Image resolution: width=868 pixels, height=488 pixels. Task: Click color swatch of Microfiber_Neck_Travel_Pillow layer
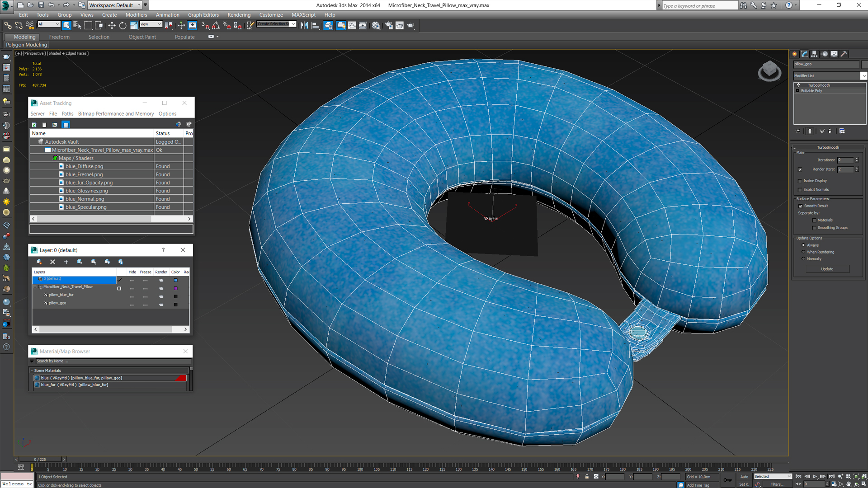click(x=175, y=288)
